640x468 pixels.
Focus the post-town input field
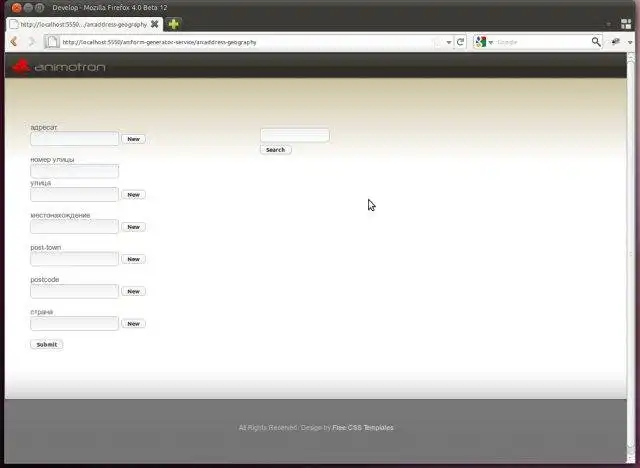(74, 259)
